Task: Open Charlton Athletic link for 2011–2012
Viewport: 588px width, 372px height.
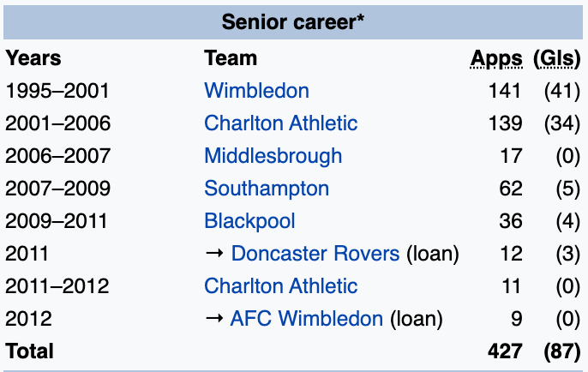Action: [x=280, y=285]
